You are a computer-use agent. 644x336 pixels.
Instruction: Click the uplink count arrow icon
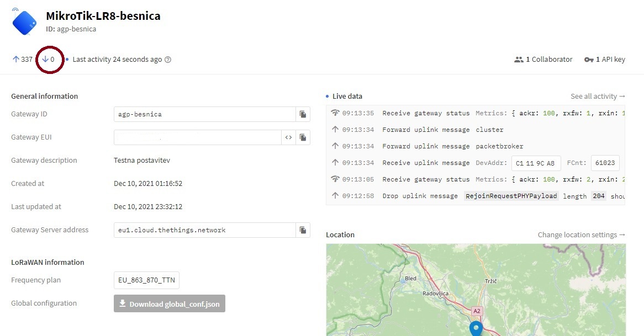click(15, 59)
